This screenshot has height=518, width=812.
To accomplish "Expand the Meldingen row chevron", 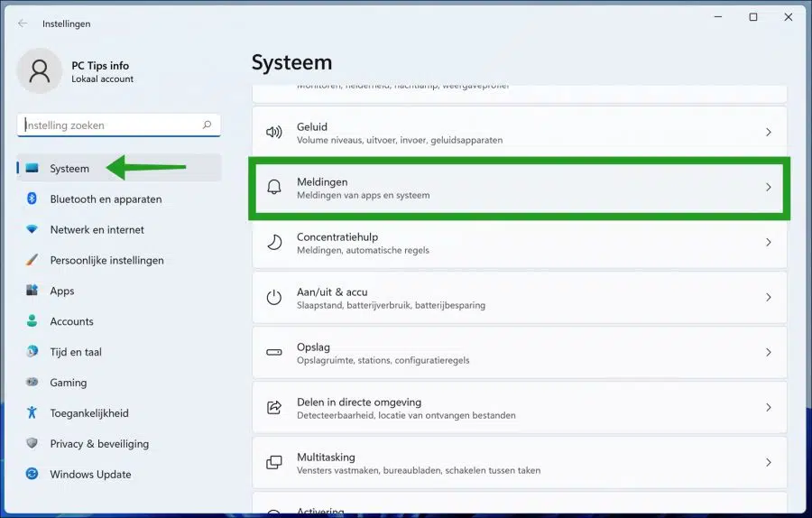I will pyautogui.click(x=769, y=187).
